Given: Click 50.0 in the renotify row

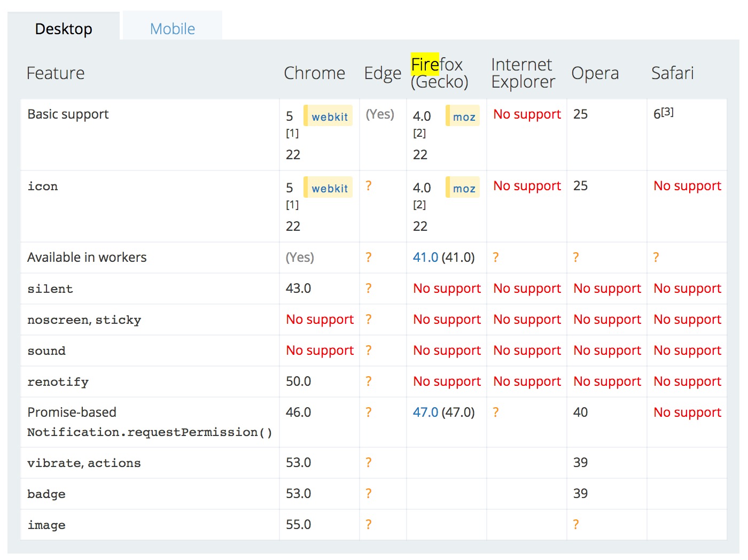Looking at the screenshot, I should point(298,381).
